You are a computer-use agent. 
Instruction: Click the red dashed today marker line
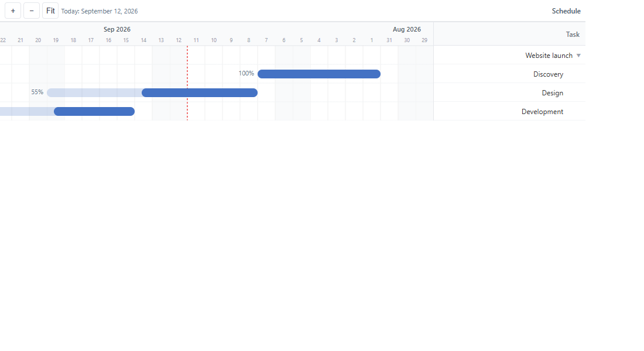(187, 83)
